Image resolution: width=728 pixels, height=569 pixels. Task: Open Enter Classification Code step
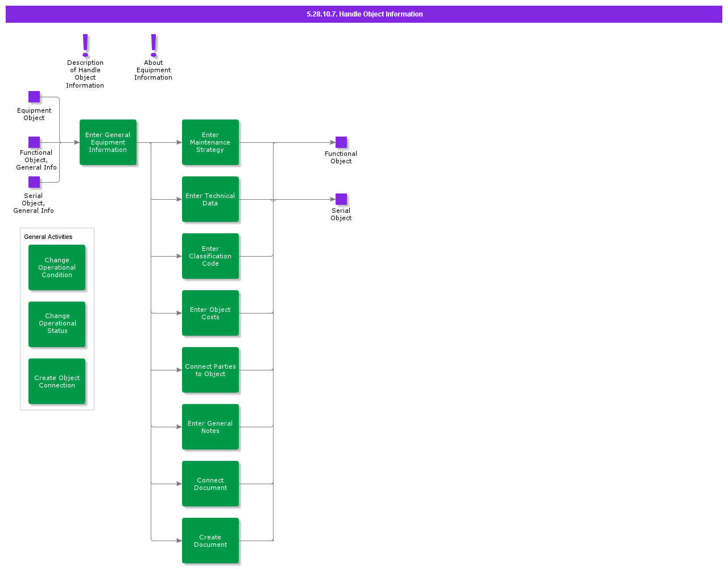[x=210, y=256]
